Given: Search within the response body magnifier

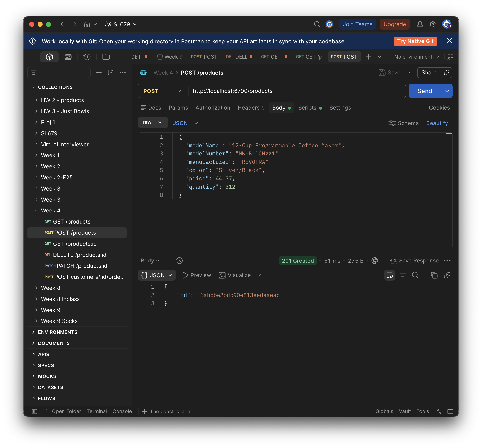Looking at the screenshot, I should [x=415, y=275].
